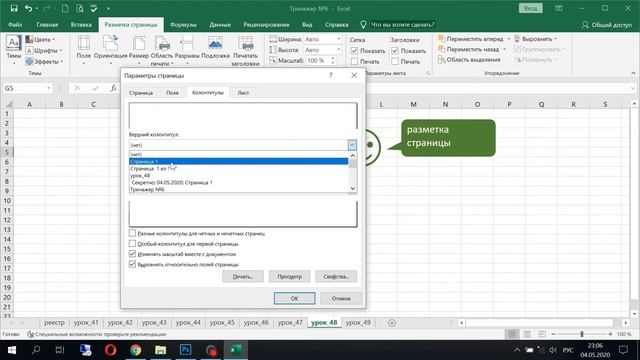This screenshot has width=640, height=360.
Task: Click zoom out minus button
Action: (553, 334)
